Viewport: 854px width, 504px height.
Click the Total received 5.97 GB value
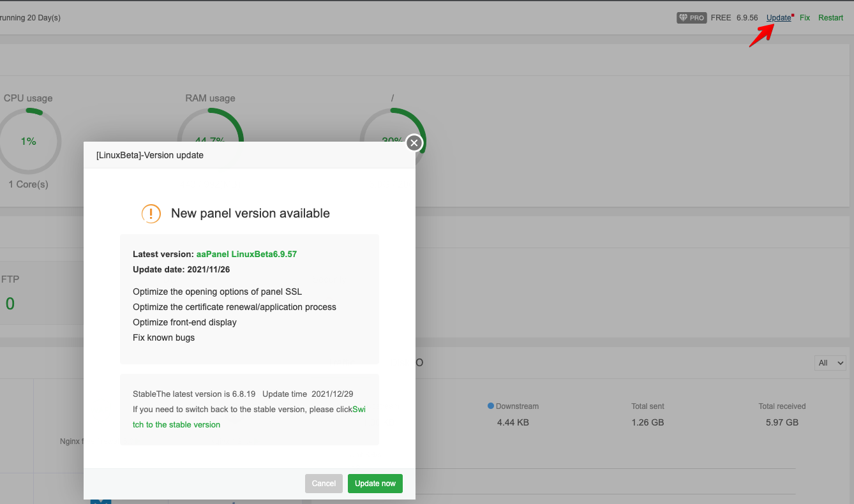(x=782, y=422)
